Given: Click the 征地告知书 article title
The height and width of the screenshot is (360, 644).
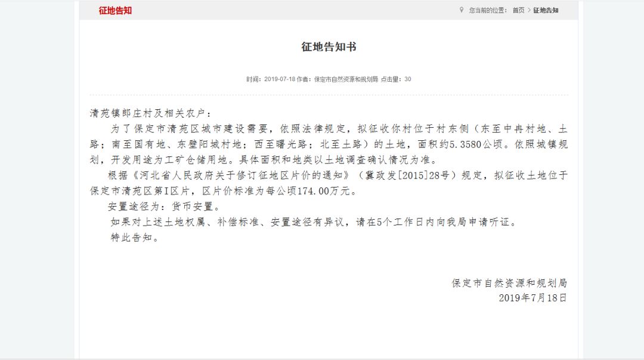Looking at the screenshot, I should coord(329,47).
